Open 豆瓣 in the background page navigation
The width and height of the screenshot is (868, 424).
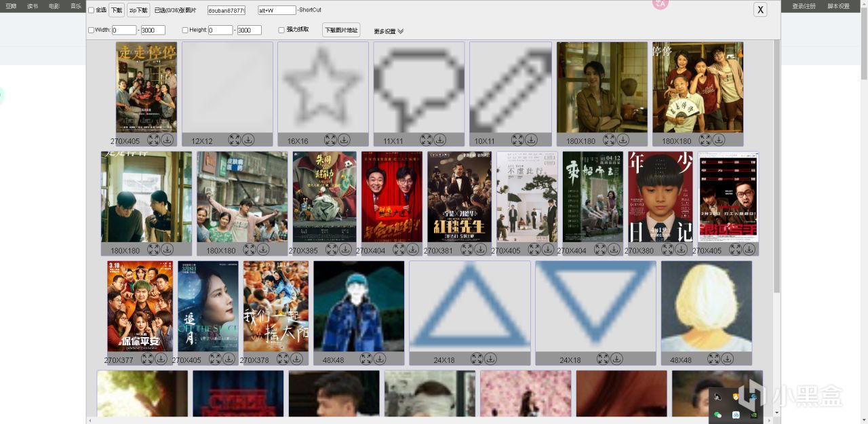click(x=11, y=6)
